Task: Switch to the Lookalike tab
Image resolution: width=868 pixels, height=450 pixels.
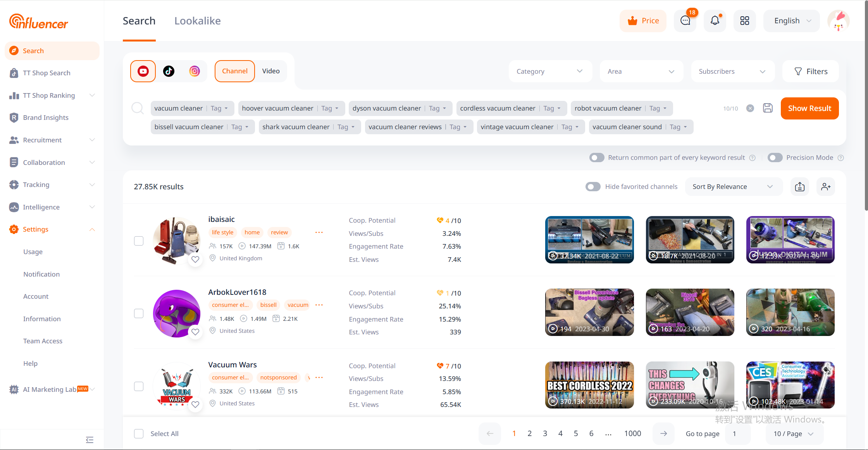Action: (197, 21)
